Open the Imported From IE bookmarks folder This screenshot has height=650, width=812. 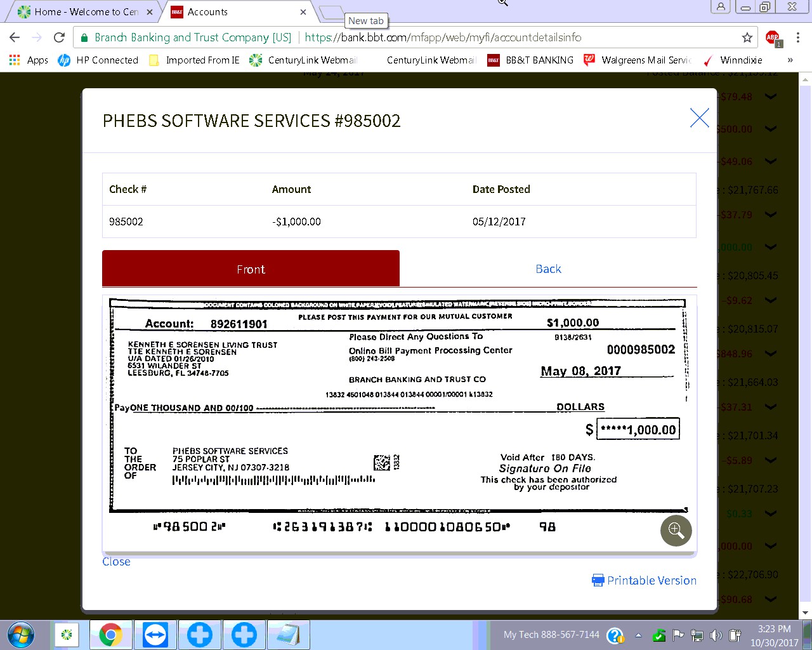tap(194, 60)
